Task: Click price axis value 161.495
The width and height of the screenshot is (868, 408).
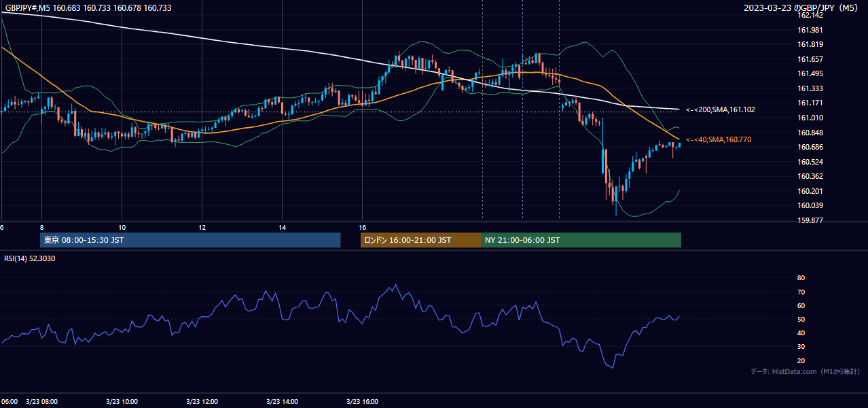Action: pos(810,73)
